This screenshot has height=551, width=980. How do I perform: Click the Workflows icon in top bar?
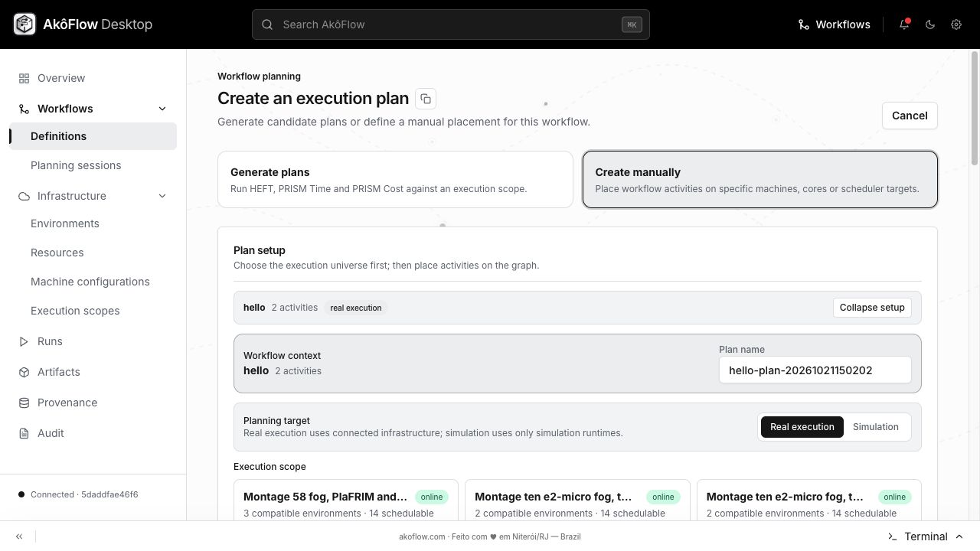click(804, 24)
